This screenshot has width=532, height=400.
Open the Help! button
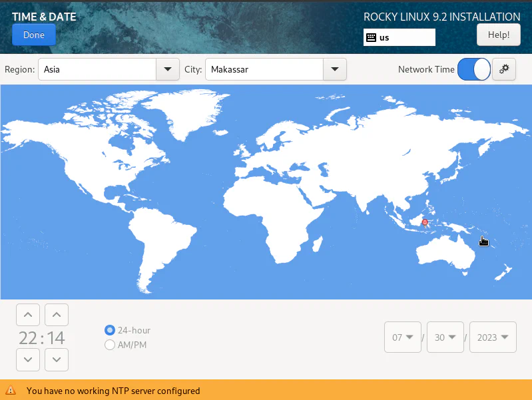499,35
